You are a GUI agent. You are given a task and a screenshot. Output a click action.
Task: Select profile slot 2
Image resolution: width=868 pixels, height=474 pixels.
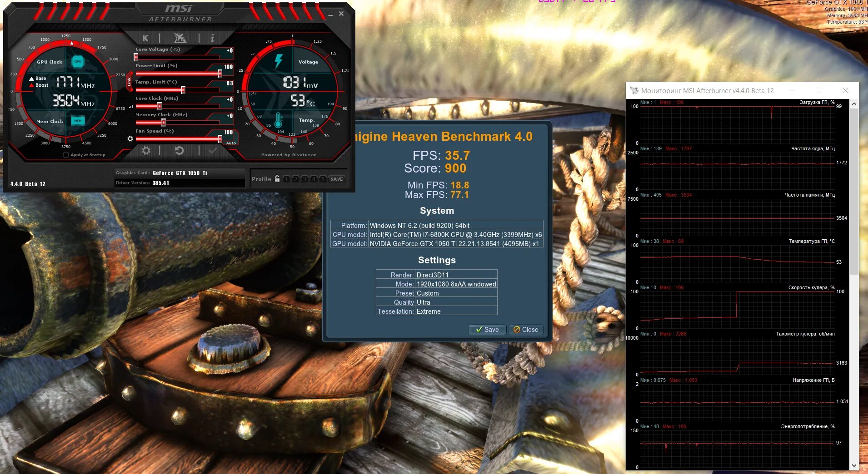[x=295, y=179]
